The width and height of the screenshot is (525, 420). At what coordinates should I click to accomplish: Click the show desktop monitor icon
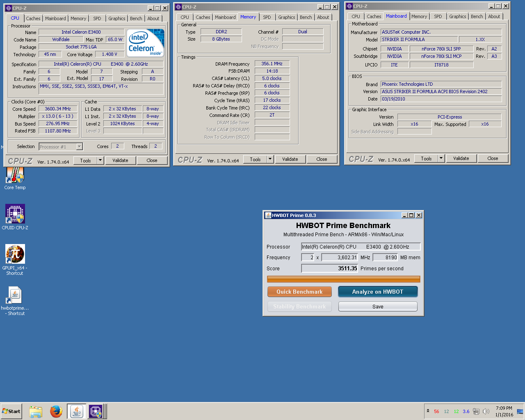click(x=520, y=411)
